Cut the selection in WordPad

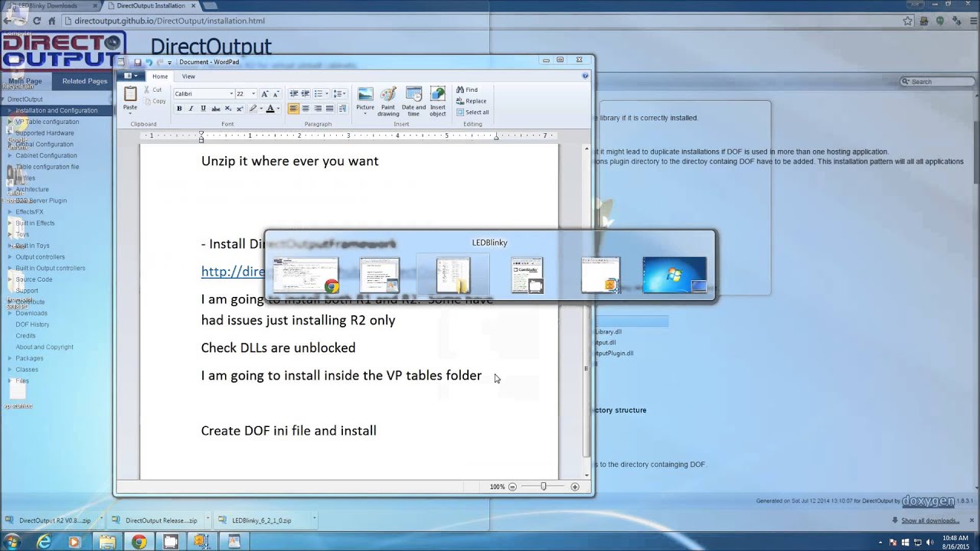152,90
